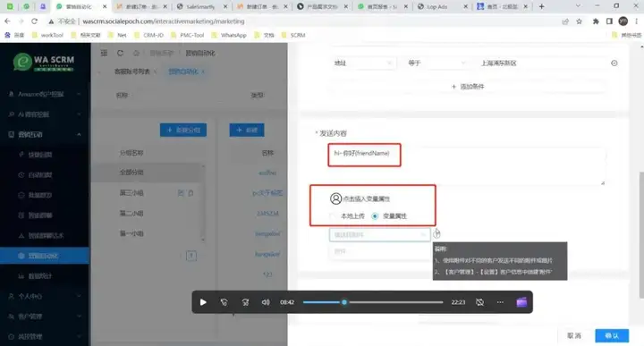Collapse the 营销互动 sidebar menu
Viewport: 644px width, 346px height.
[x=45, y=134]
